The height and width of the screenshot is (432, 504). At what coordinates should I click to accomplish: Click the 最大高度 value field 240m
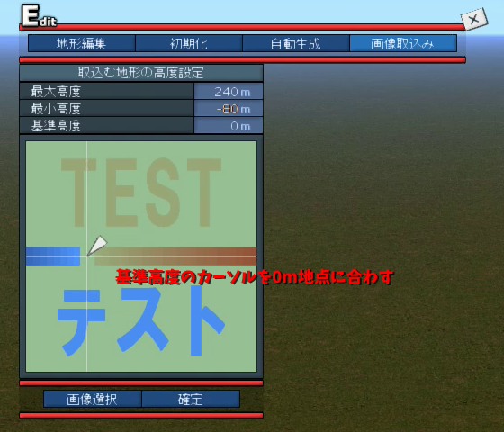229,92
